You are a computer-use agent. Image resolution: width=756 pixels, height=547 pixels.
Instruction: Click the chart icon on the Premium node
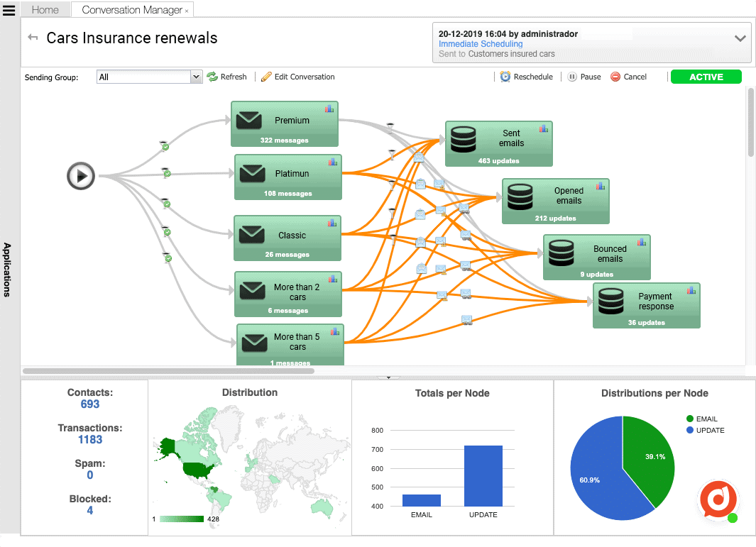click(x=329, y=107)
